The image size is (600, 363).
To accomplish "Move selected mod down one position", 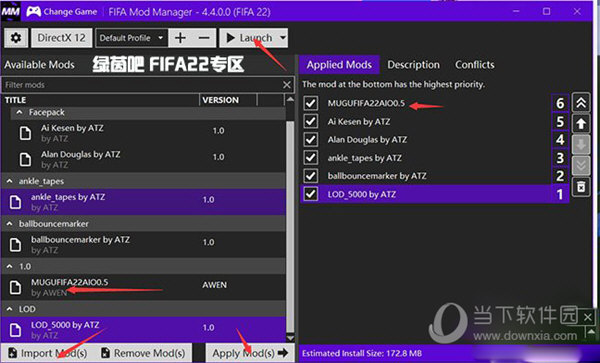I will coord(581,145).
